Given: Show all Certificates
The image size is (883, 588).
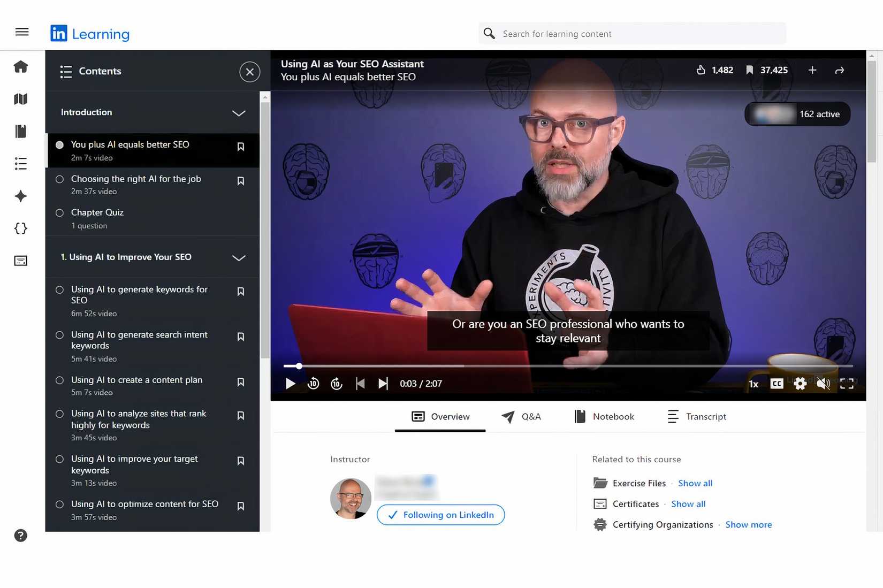Looking at the screenshot, I should tap(688, 504).
